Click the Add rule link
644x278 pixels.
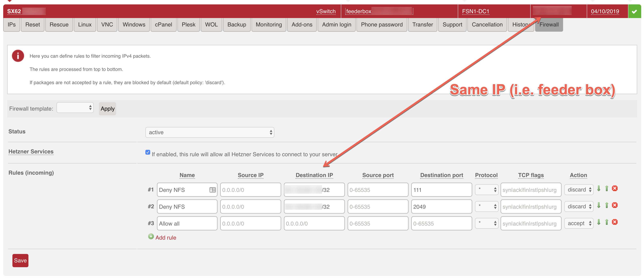coord(165,238)
